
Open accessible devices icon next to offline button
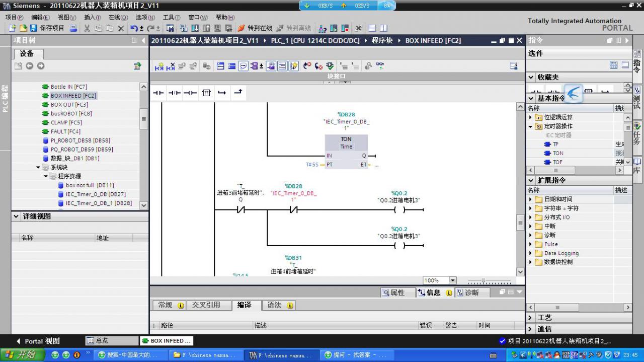pos(323,28)
